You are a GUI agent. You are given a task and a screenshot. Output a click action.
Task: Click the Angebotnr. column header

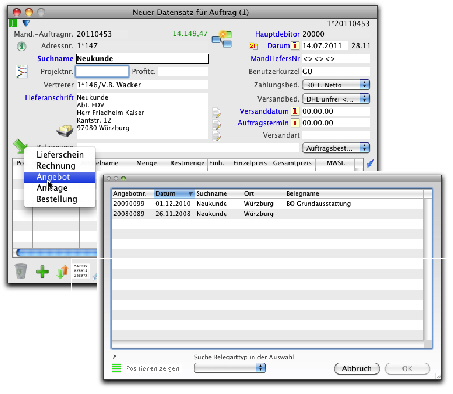click(133, 194)
